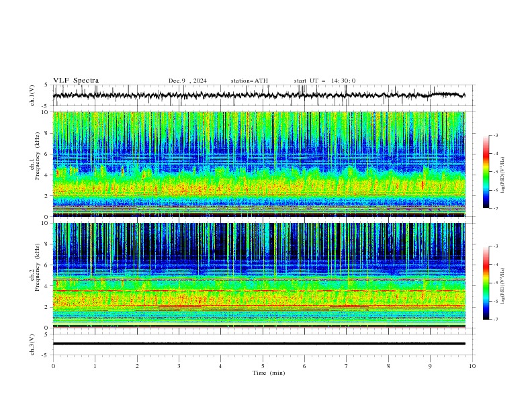Viewport: 532px width, 411px height.
Task: Click the "VLF Spectra" plot title
Action: 76,81
